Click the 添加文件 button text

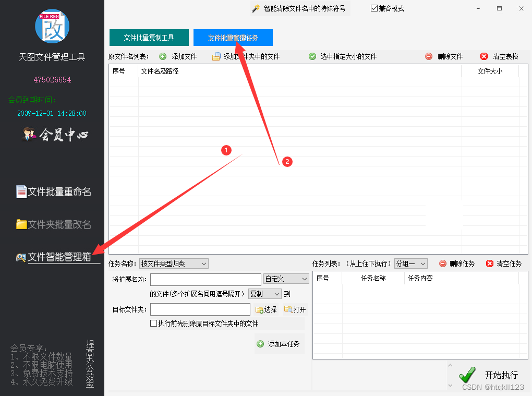pyautogui.click(x=184, y=56)
